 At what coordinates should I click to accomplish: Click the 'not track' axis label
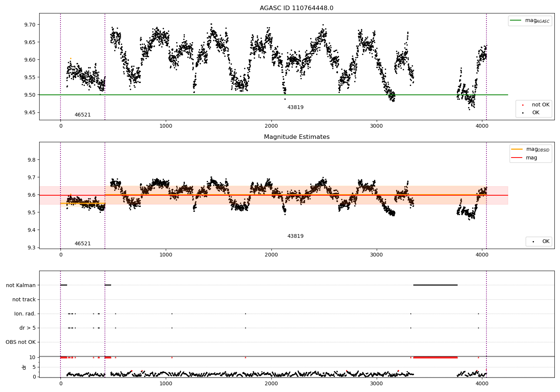coord(24,299)
